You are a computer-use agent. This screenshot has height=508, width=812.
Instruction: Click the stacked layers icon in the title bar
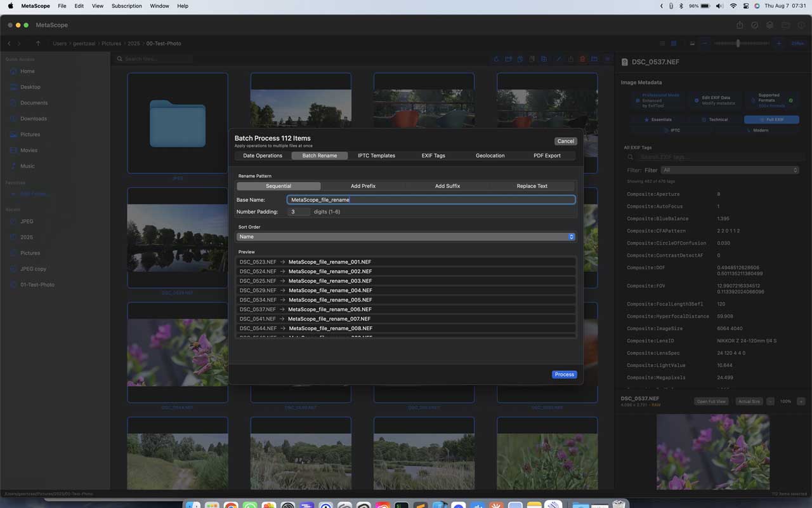click(x=769, y=25)
